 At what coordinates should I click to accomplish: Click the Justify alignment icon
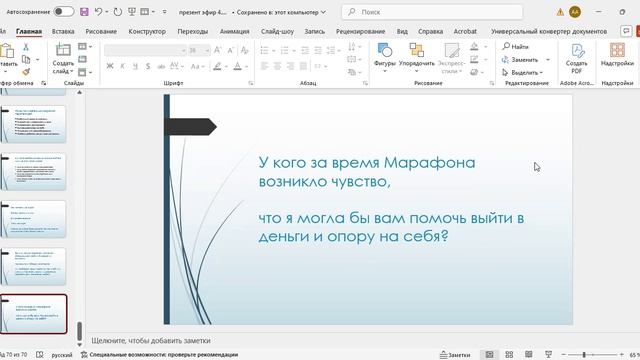click(303, 66)
